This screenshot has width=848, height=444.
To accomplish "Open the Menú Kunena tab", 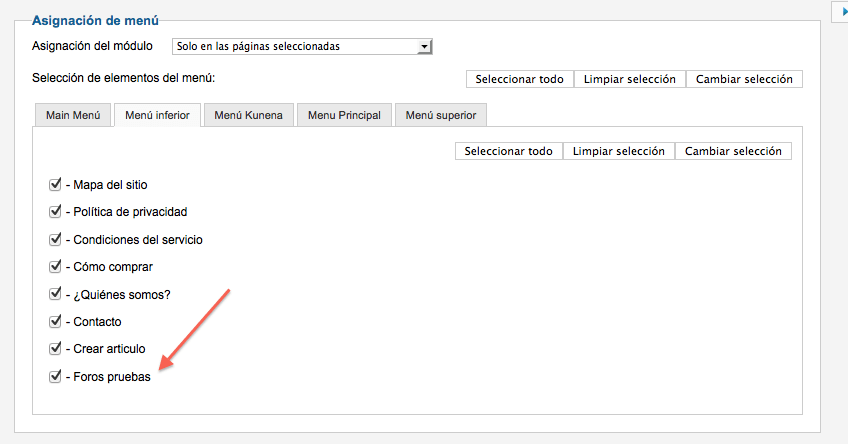I will tap(249, 115).
